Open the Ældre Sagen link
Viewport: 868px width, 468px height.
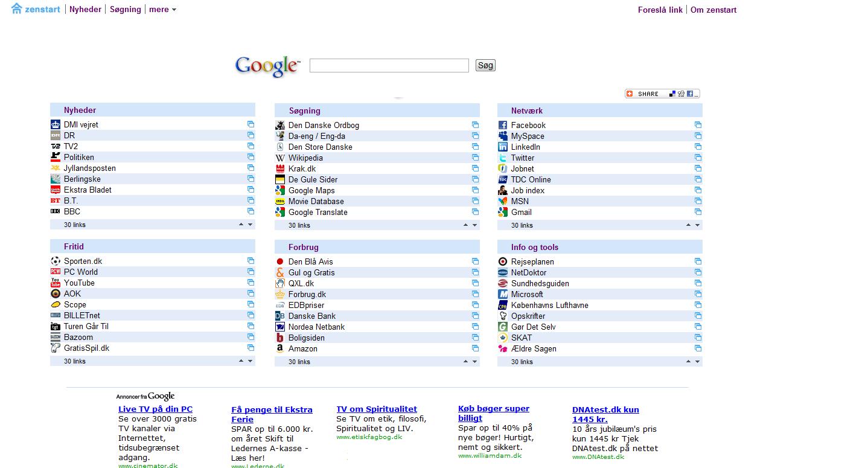click(x=534, y=348)
